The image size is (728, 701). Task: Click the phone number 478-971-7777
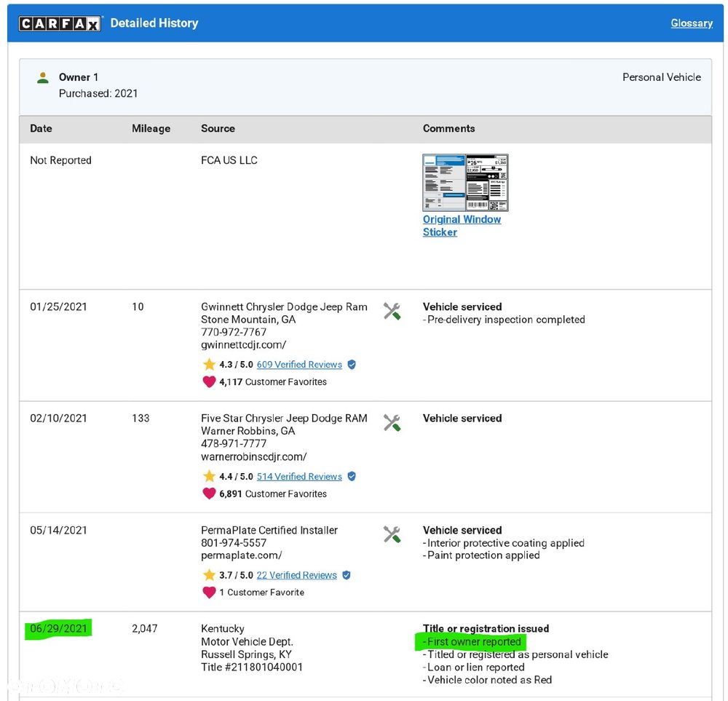pos(234,444)
